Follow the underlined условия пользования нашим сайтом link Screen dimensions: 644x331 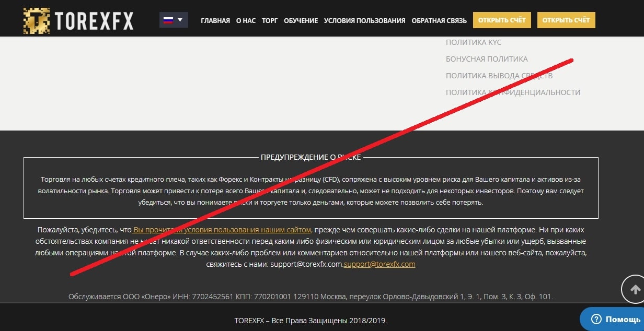(x=222, y=230)
